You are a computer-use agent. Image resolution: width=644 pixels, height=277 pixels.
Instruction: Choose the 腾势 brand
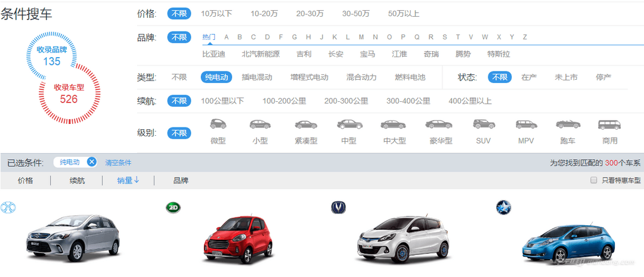click(463, 54)
